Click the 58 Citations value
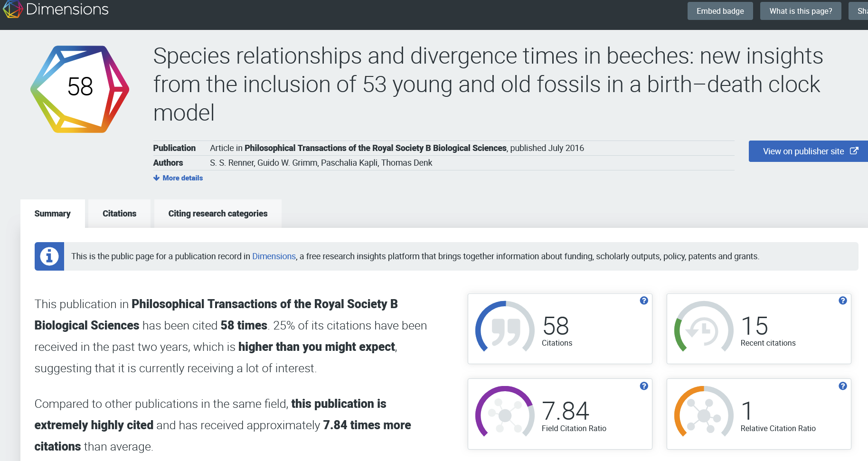This screenshot has height=461, width=868. point(556,326)
